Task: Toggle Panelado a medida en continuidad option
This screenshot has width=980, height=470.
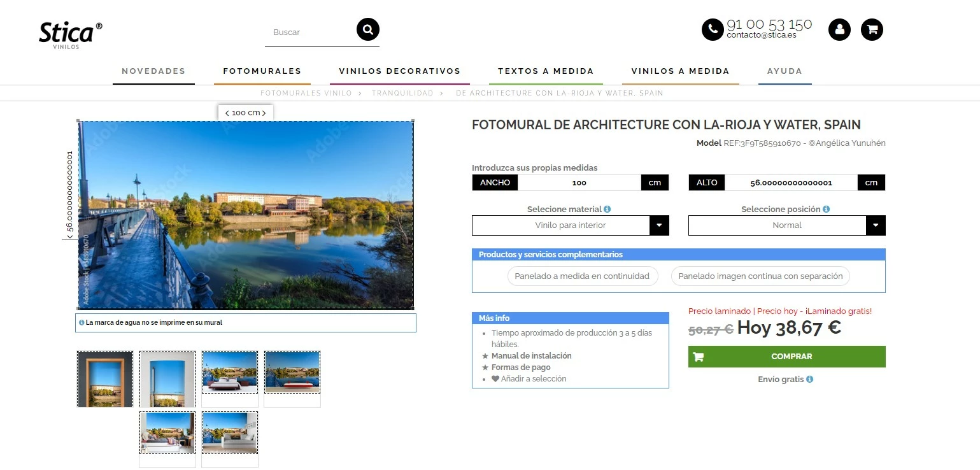Action: (x=582, y=276)
